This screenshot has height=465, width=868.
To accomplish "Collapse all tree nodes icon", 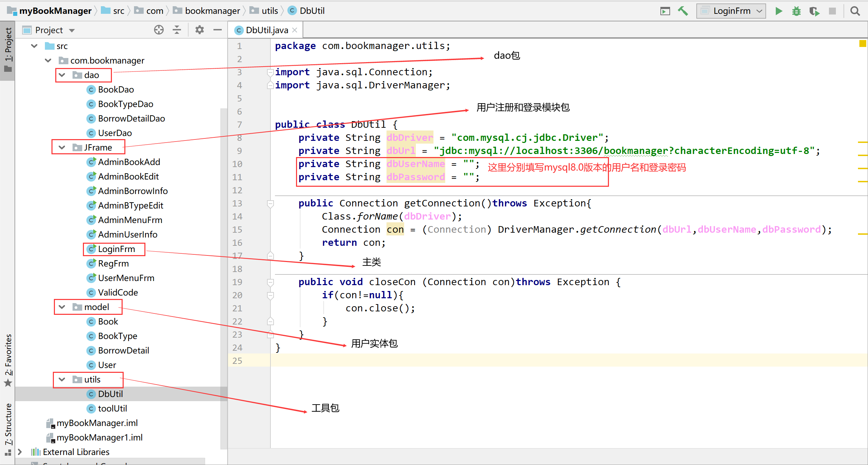I will (x=177, y=30).
